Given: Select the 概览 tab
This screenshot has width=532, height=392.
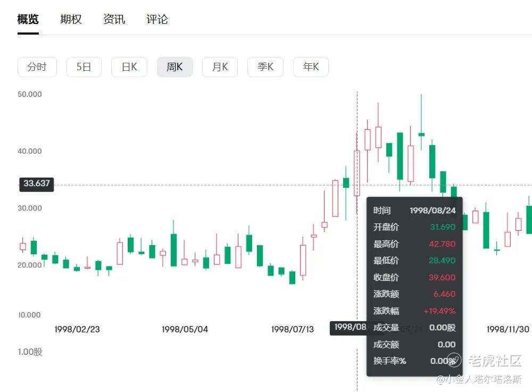Looking at the screenshot, I should (28, 19).
